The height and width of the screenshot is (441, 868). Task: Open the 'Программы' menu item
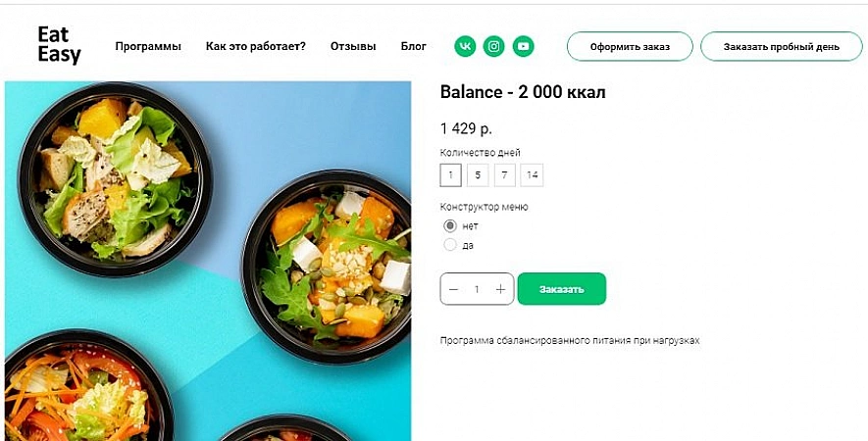click(x=148, y=46)
